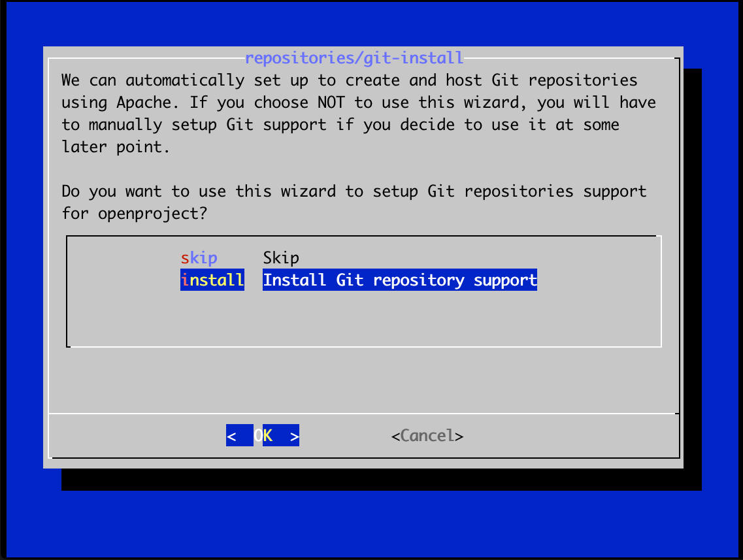743x560 pixels.
Task: Pick "Install Git repository support" entry
Action: point(400,280)
